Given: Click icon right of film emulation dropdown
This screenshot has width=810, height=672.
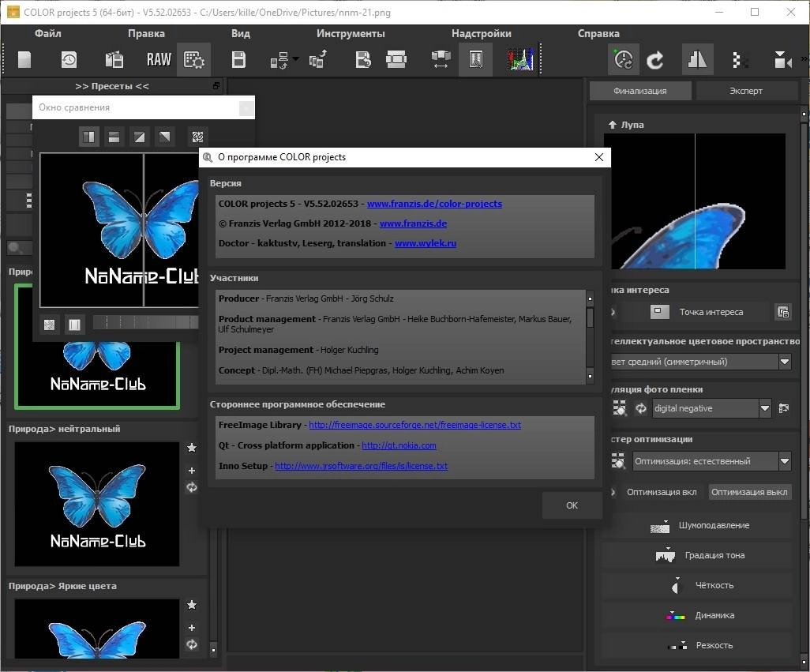Looking at the screenshot, I should point(784,408).
